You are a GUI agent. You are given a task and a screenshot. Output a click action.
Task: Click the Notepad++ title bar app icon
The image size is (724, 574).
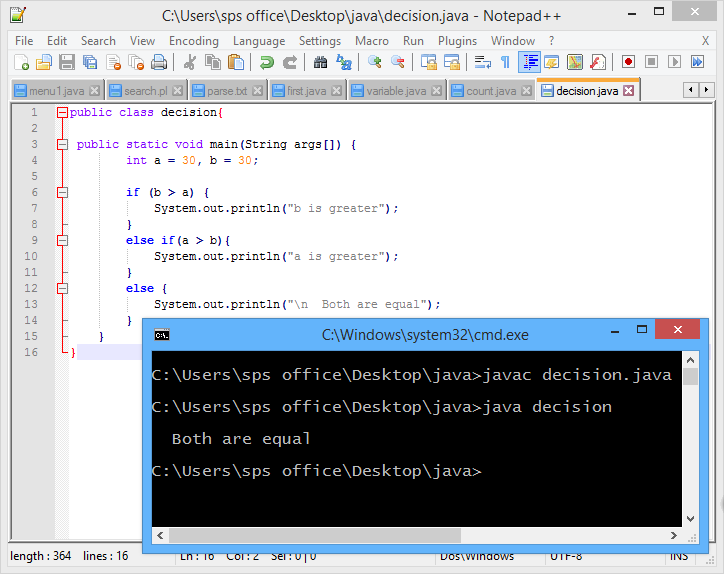18,15
